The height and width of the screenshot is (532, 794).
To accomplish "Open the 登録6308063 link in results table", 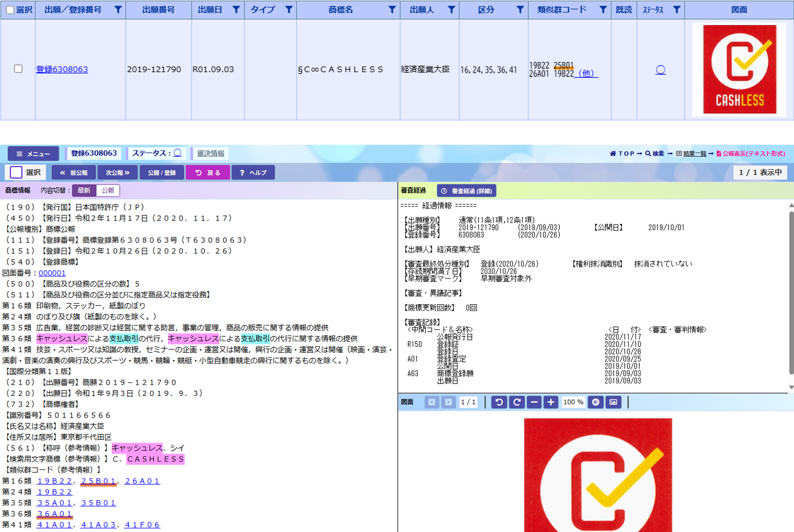I will point(62,69).
